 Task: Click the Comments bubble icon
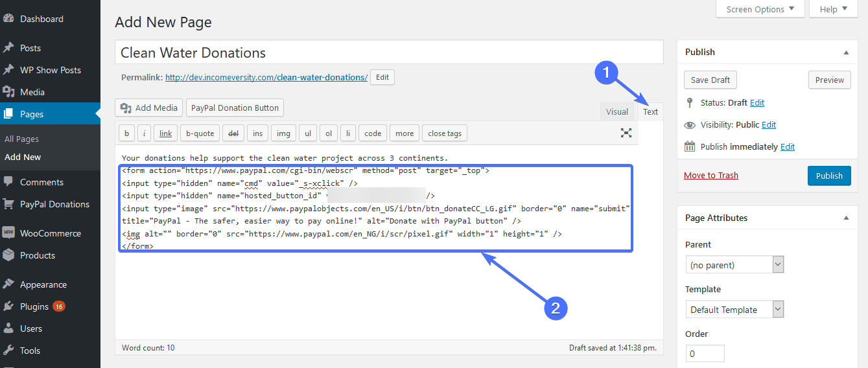pyautogui.click(x=8, y=182)
